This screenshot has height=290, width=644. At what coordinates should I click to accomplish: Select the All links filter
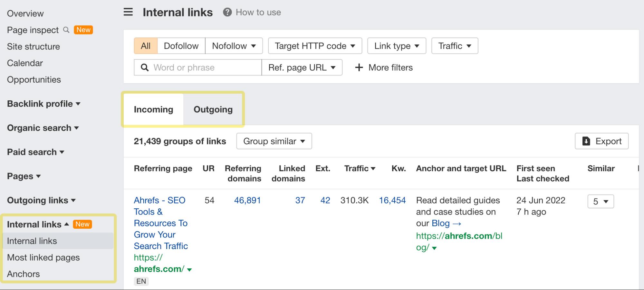click(x=146, y=46)
